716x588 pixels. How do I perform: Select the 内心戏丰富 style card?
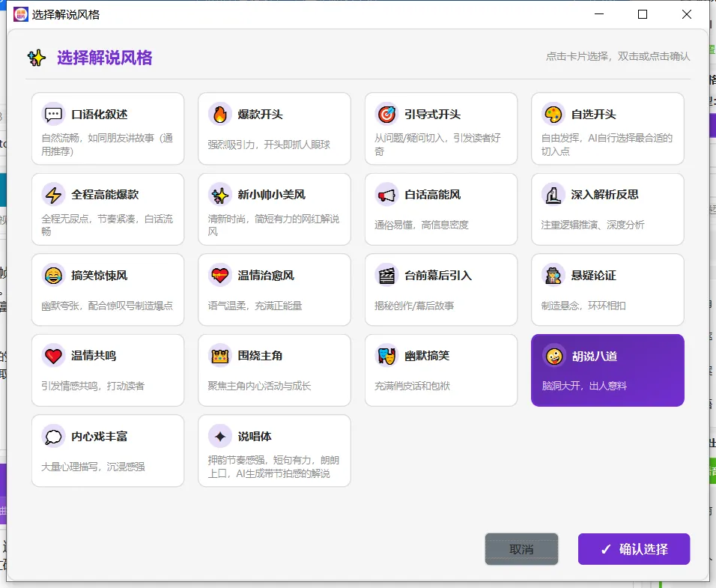tap(108, 451)
